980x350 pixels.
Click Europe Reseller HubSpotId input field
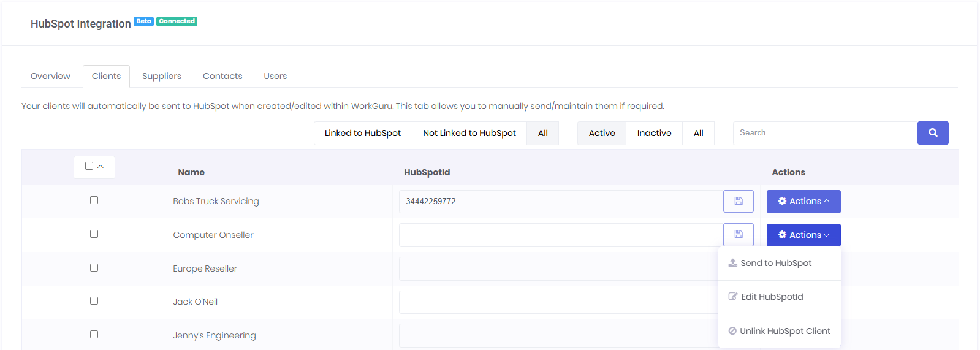(558, 268)
